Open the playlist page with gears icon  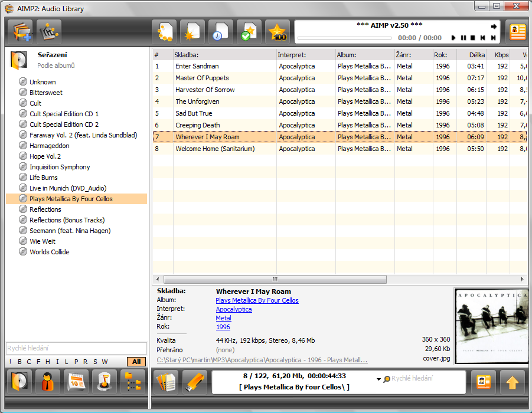point(164,31)
